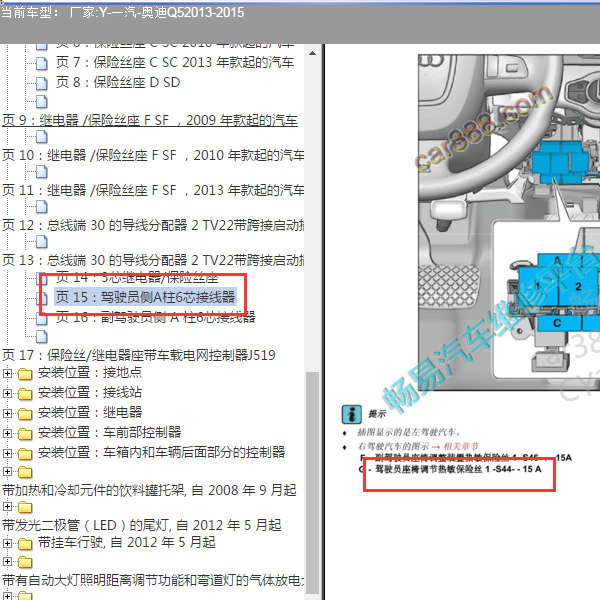Open page 10 relay/fuse holder F SF 2010 entry

point(153,155)
